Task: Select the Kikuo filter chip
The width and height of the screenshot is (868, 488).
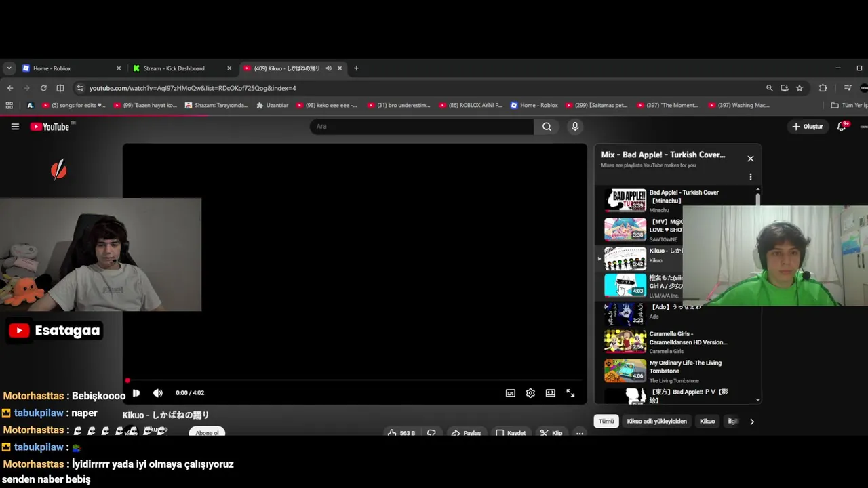Action: pos(707,421)
